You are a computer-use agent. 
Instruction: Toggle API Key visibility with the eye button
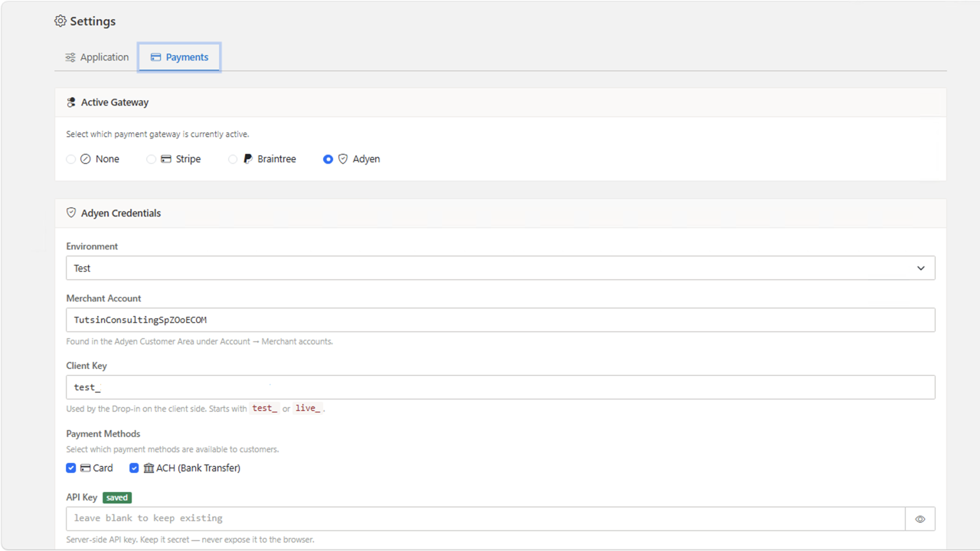920,518
